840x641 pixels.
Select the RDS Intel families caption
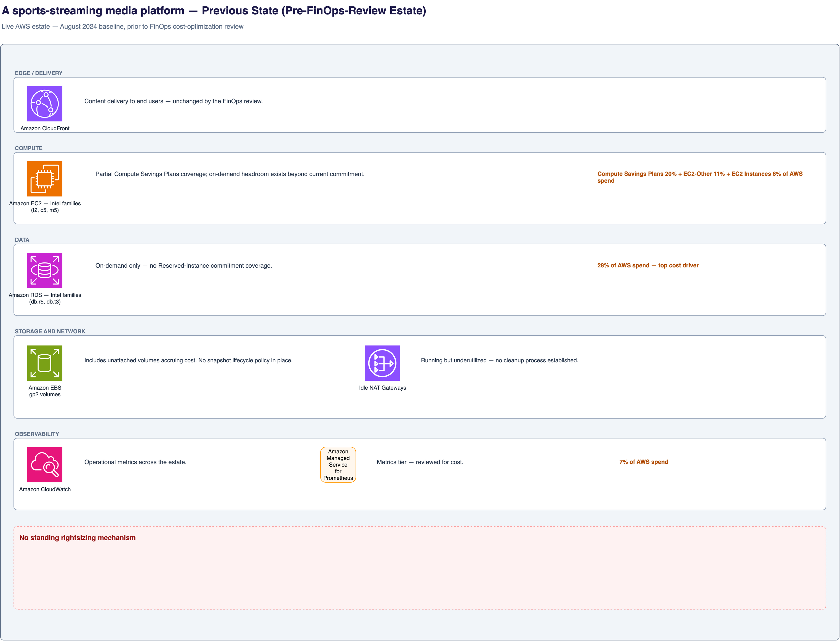[45, 298]
